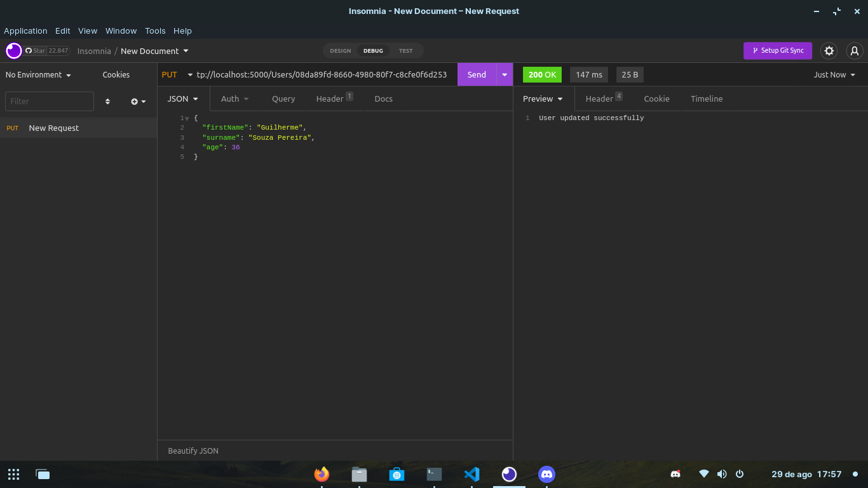This screenshot has height=488, width=868.
Task: Click the sort requests icon in sidebar
Action: coord(107,101)
